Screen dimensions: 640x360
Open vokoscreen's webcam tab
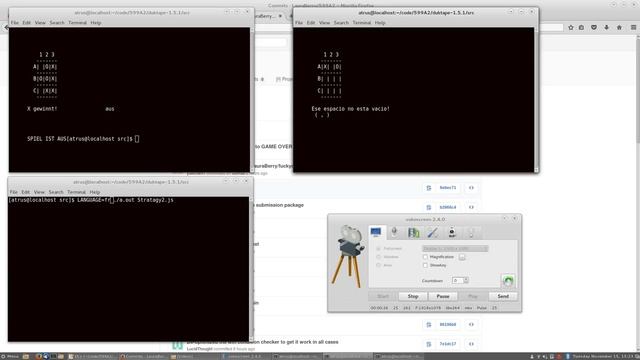pyautogui.click(x=452, y=232)
